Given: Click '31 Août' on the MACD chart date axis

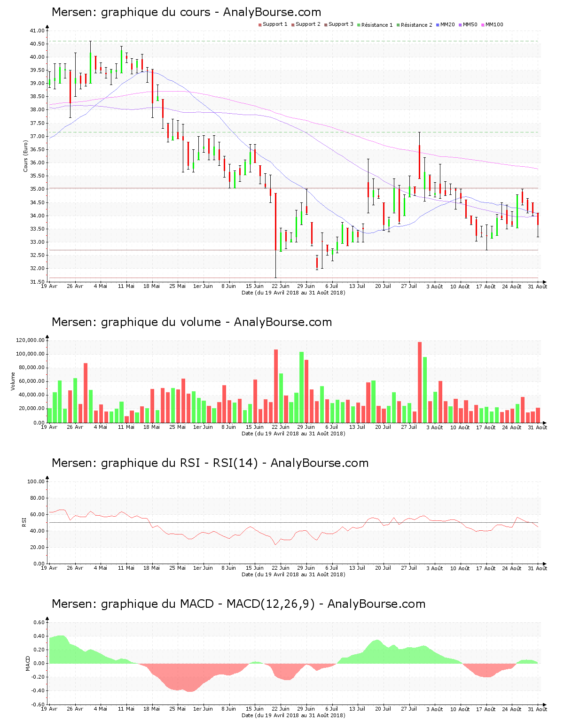Looking at the screenshot, I should click(538, 709).
